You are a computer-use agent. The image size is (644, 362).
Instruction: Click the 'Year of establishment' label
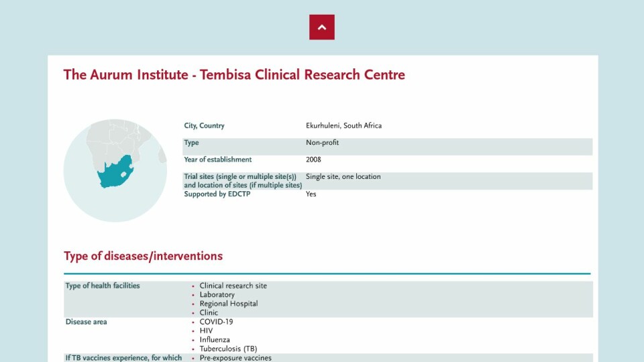218,160
